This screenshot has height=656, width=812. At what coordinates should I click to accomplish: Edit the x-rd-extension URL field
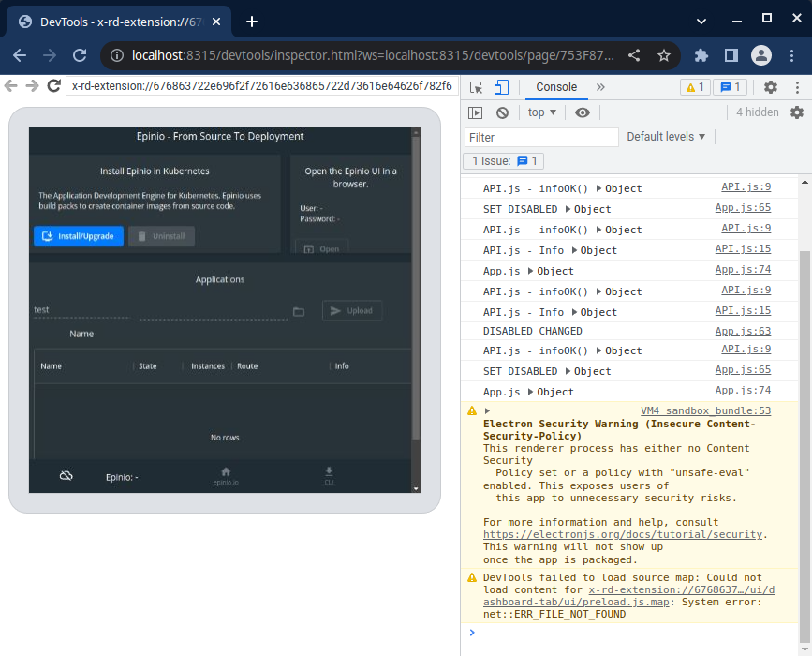(x=261, y=86)
